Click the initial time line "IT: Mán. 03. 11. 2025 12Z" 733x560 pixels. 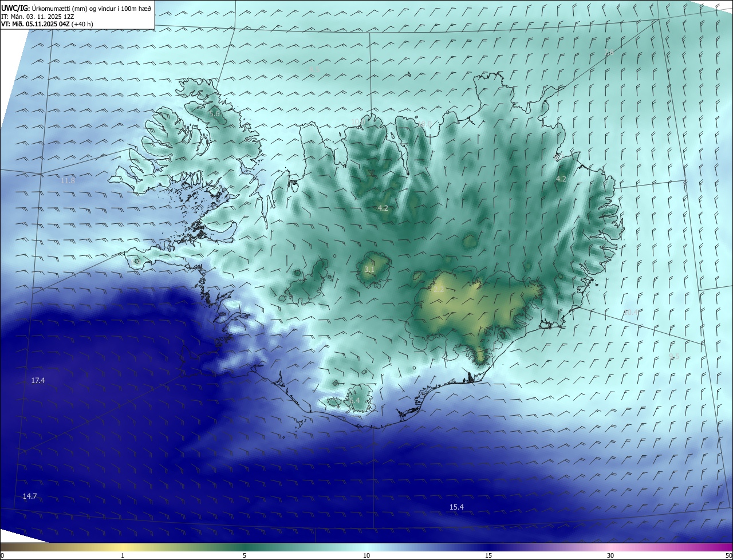click(x=37, y=17)
